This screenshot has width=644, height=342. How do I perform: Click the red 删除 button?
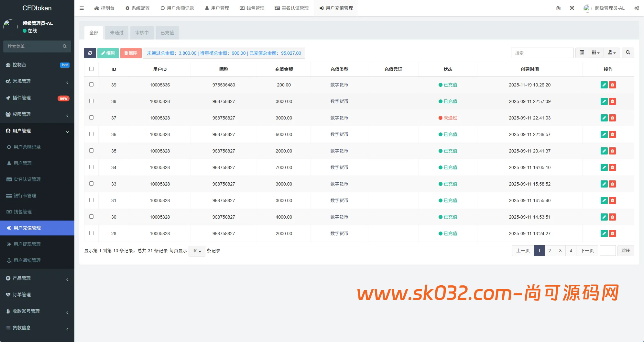pyautogui.click(x=131, y=53)
